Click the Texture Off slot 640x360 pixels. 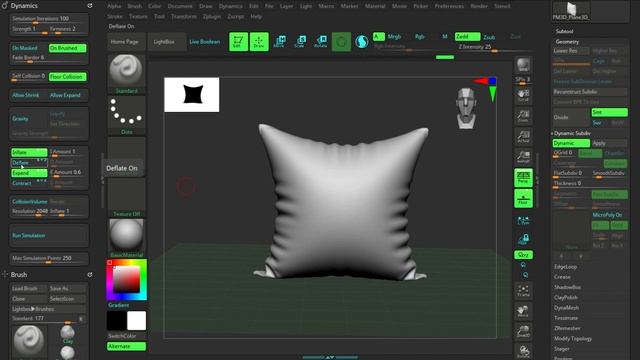126,198
